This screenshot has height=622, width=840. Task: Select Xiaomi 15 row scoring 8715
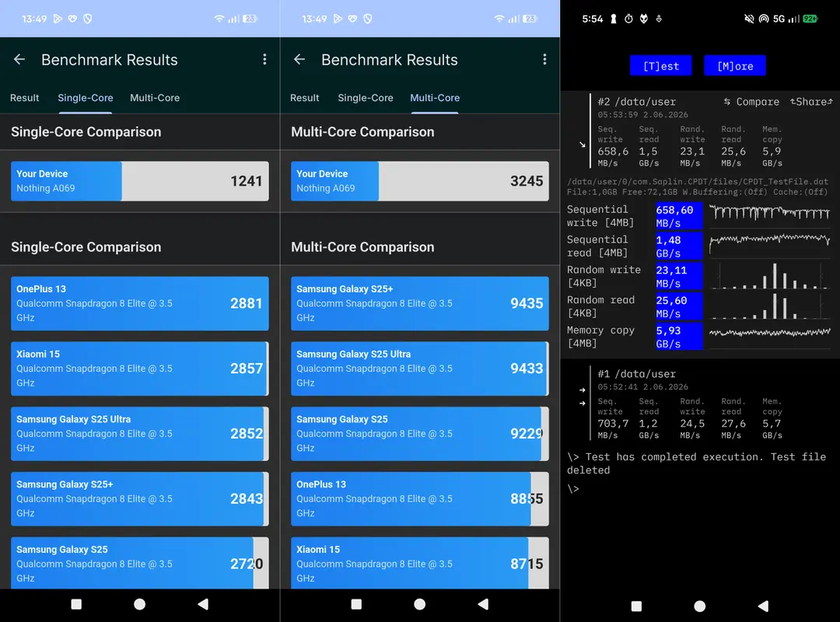click(420, 563)
